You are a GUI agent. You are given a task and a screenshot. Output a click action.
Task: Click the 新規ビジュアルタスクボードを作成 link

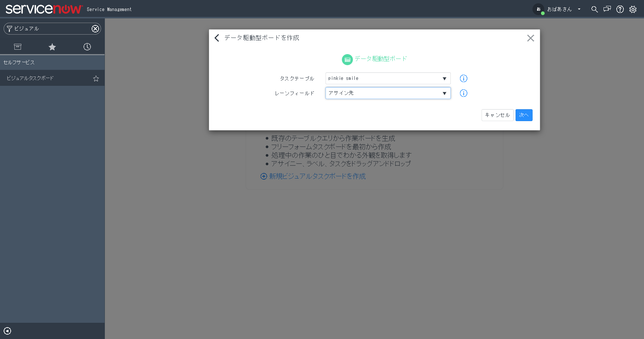coord(316,176)
